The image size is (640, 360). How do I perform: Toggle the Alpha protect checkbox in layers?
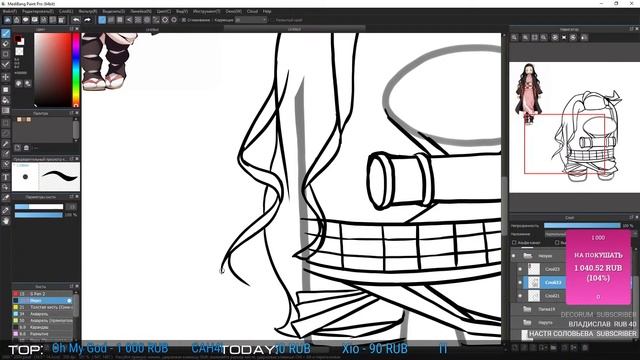tap(514, 242)
